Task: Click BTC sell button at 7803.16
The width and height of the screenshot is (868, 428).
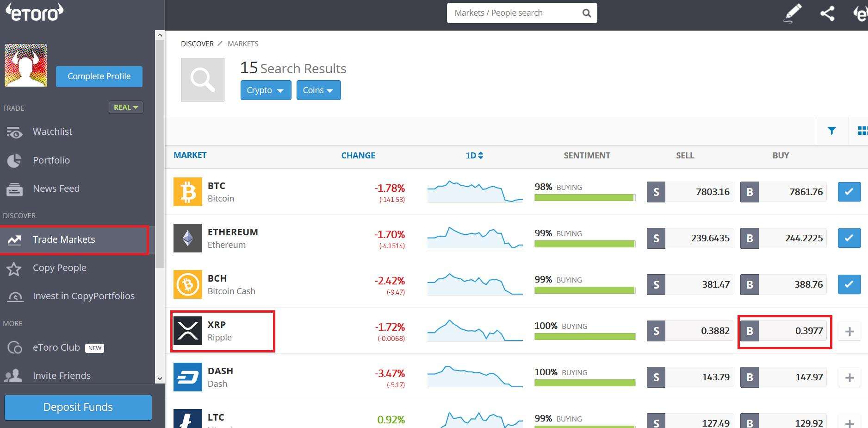Action: coord(690,192)
